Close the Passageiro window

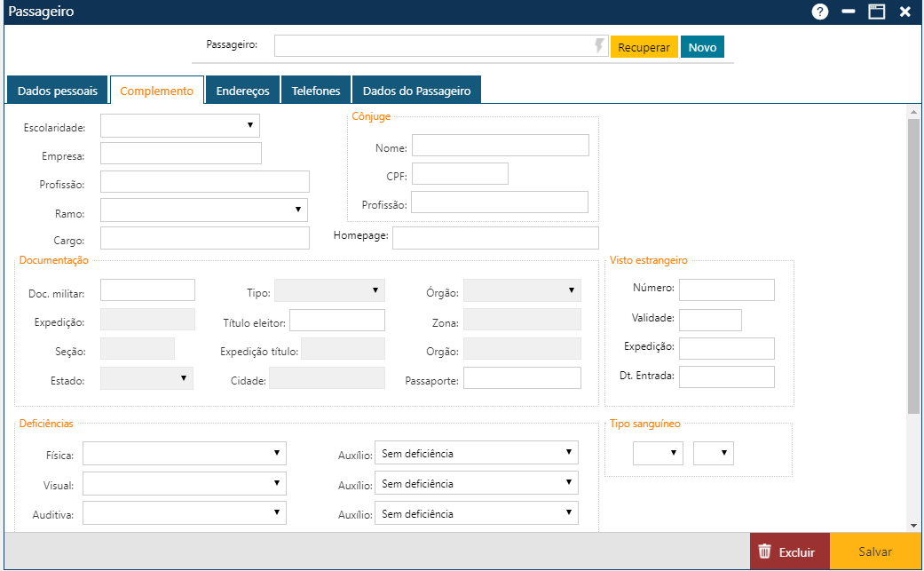point(905,12)
